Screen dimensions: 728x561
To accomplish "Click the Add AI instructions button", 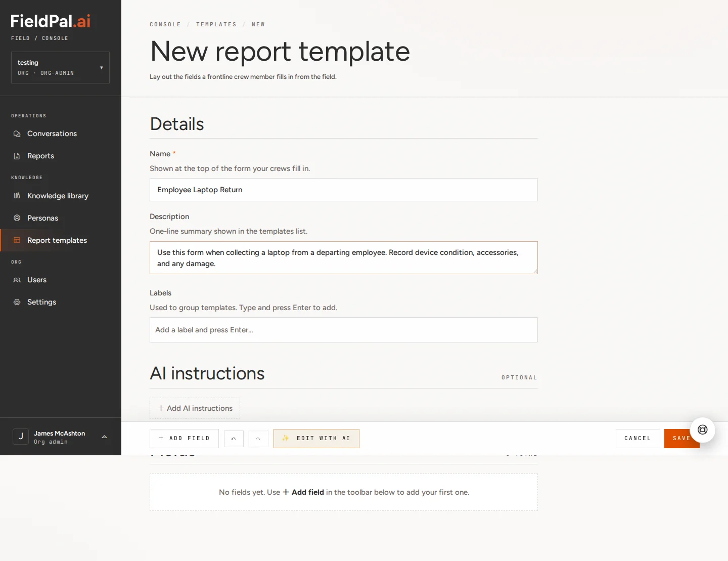I will coord(195,408).
